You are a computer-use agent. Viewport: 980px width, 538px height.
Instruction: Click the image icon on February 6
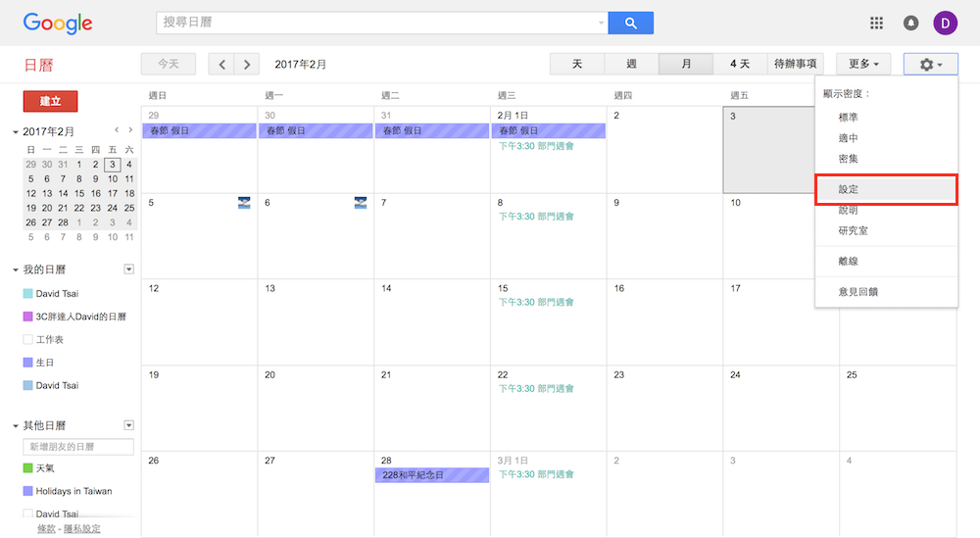pos(360,203)
